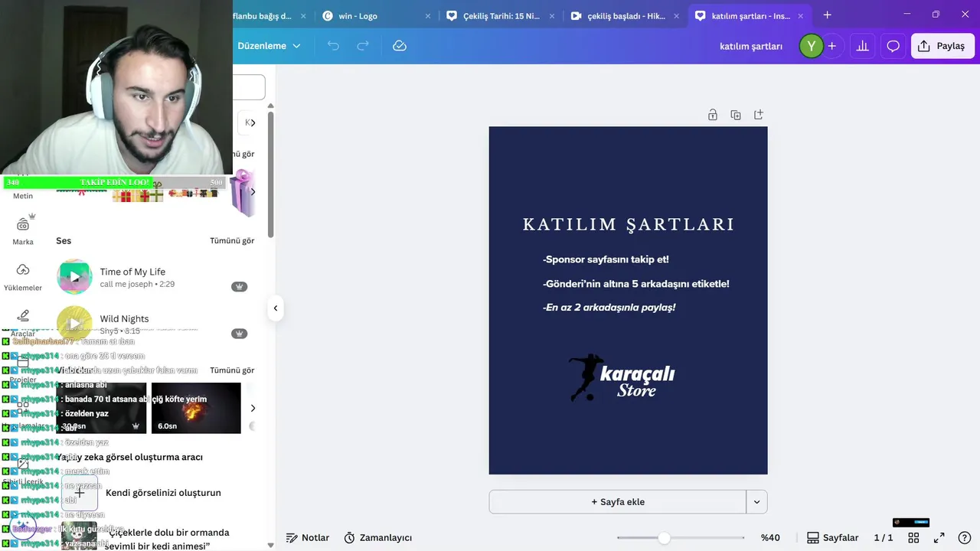
Task: Click the Paylaş share button
Action: (x=942, y=46)
